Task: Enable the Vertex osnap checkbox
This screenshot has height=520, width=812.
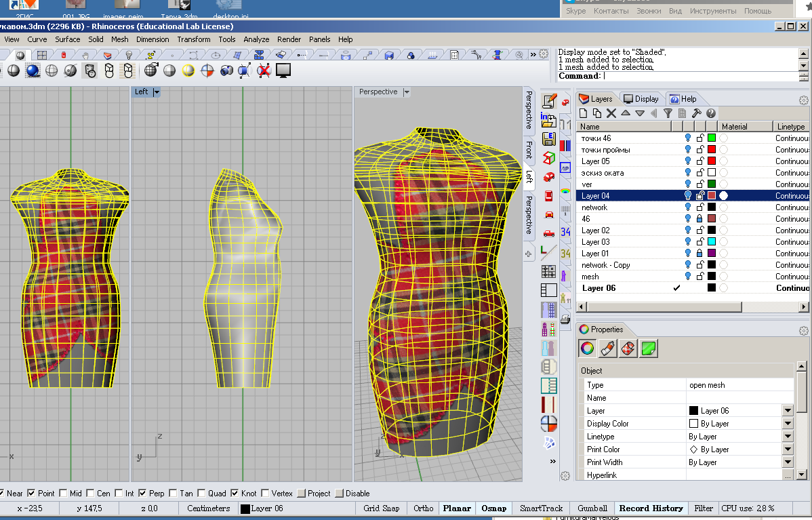Action: pyautogui.click(x=265, y=494)
